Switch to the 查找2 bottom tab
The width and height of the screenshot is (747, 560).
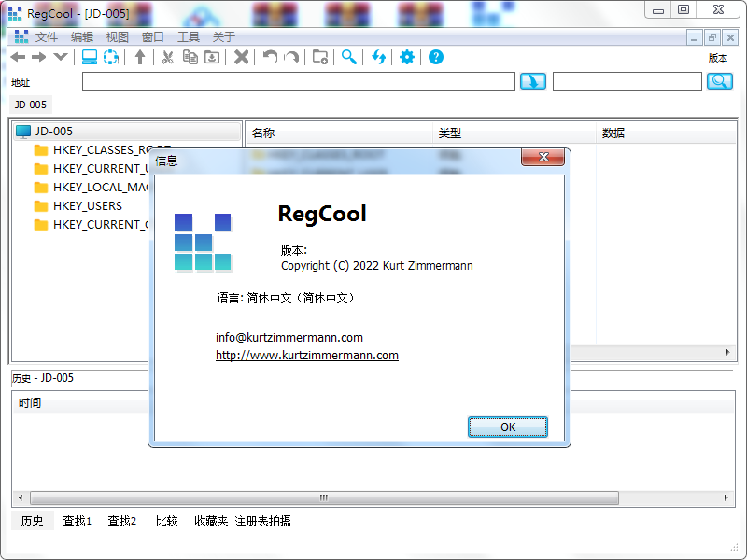pos(122,521)
